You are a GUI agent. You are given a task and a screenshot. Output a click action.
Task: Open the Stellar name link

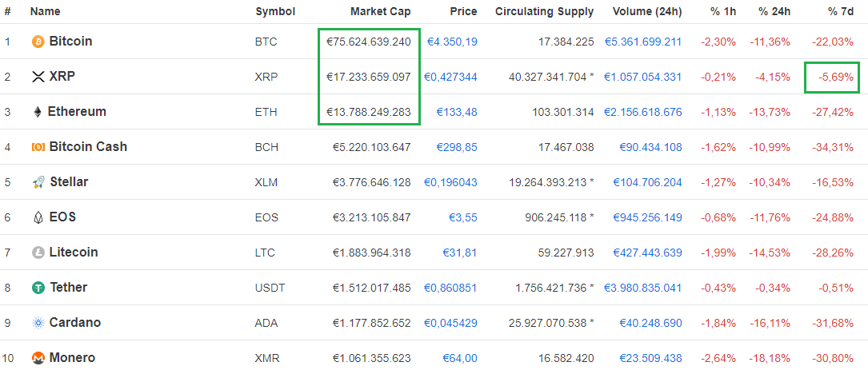click(x=69, y=181)
